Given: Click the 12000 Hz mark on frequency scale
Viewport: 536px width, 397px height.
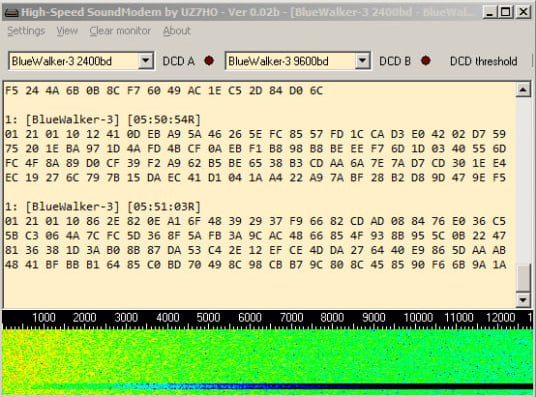Looking at the screenshot, I should tap(500, 318).
